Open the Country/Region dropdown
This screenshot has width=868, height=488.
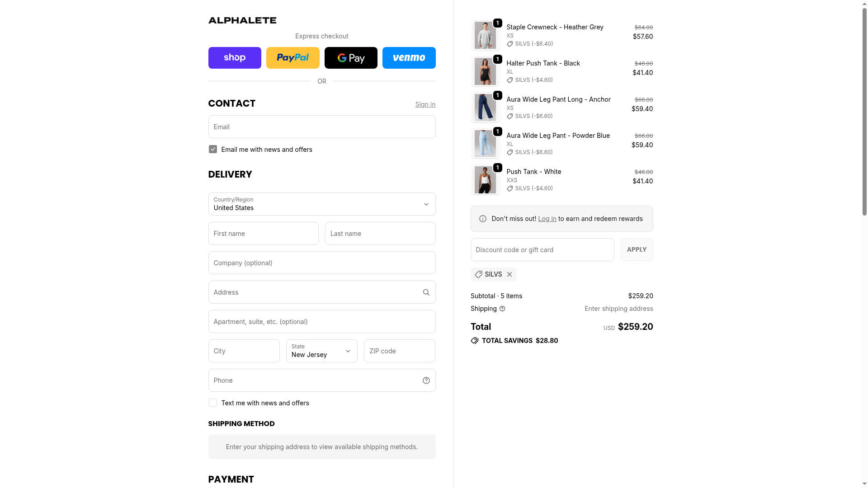click(321, 204)
